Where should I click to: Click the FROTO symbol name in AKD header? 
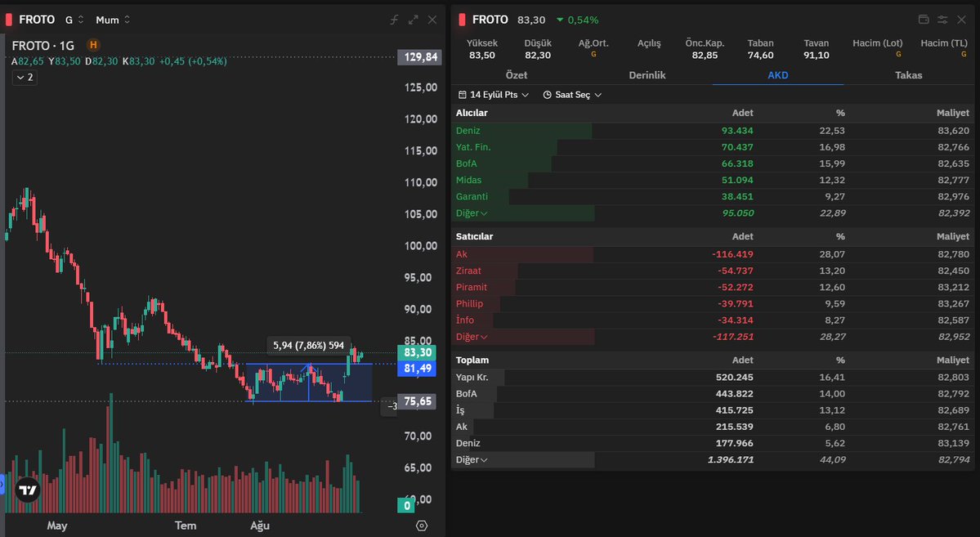[x=490, y=20]
